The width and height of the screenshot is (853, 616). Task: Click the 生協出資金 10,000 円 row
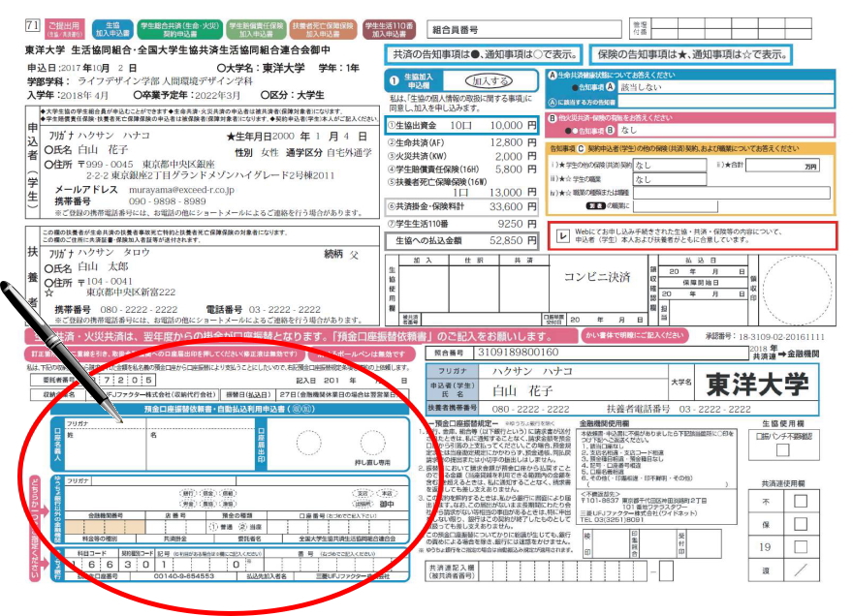pos(461,126)
